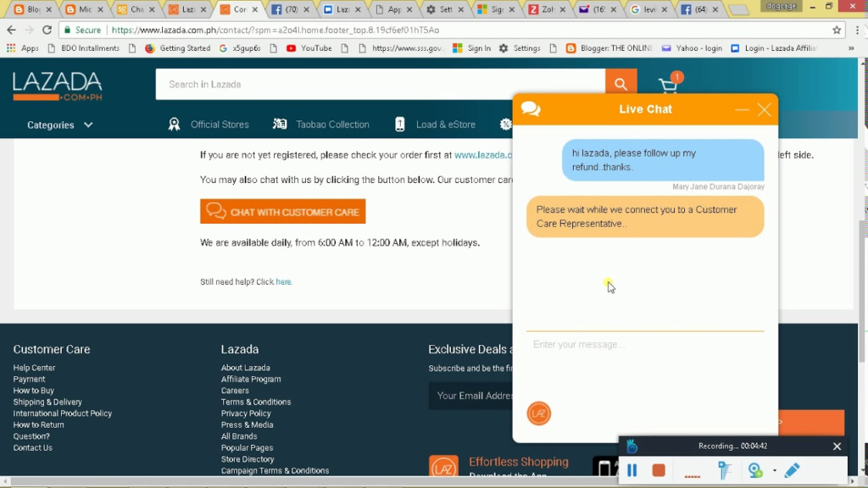Open Help Center footer link
868x488 pixels.
pyautogui.click(x=34, y=368)
